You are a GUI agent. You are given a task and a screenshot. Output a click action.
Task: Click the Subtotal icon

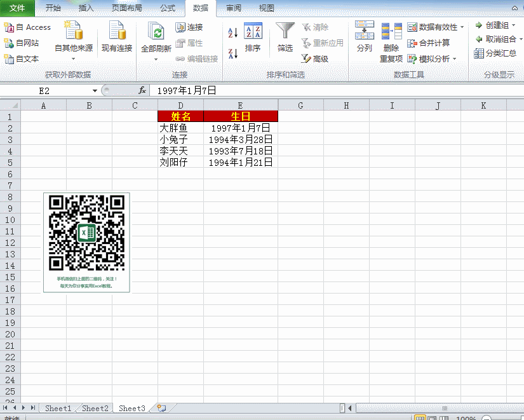point(495,53)
